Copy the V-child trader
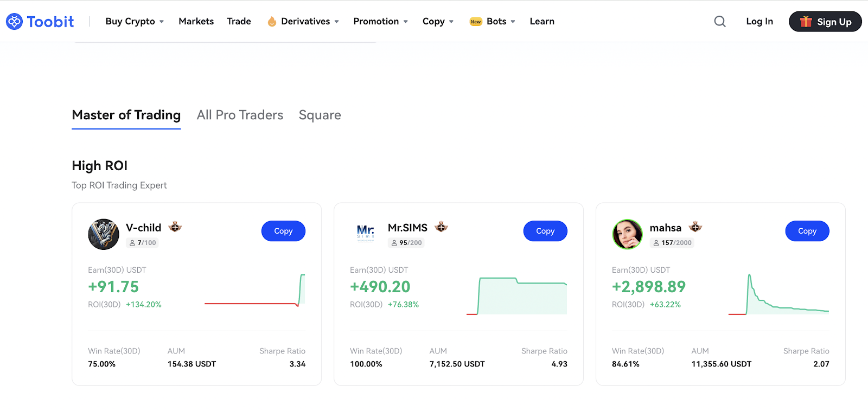Screen dimensions: 868x412 point(283,231)
